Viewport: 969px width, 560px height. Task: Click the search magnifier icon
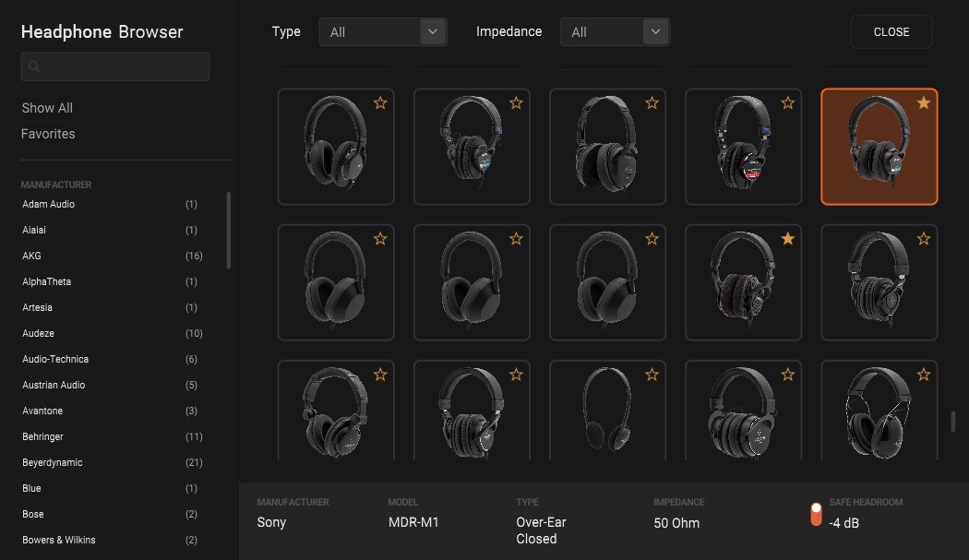34,66
